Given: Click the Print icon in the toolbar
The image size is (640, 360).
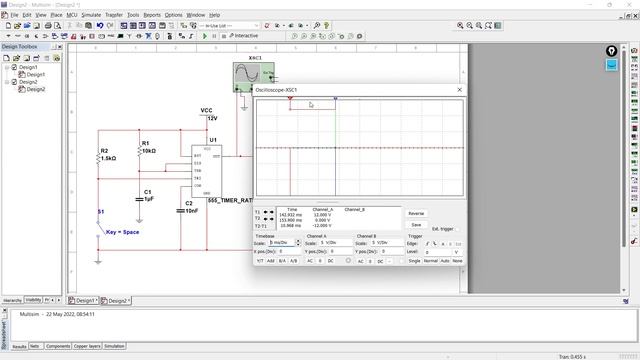Looking at the screenshot, I should click(x=48, y=25).
